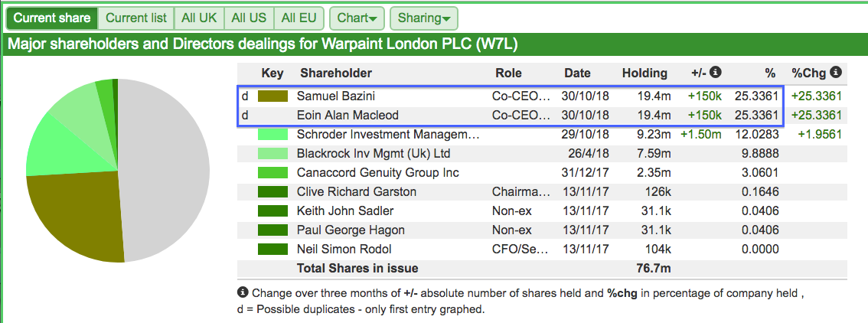Click Samuel Bazini's olive key swatch
The image size is (868, 323).
click(x=273, y=96)
